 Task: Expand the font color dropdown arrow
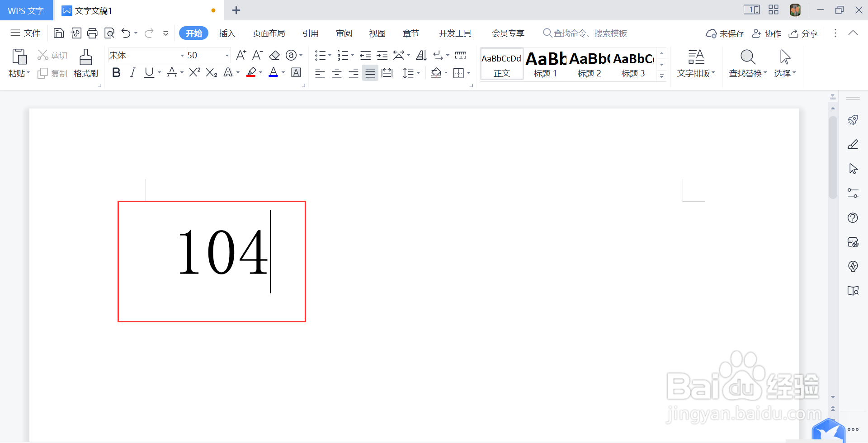pyautogui.click(x=283, y=72)
